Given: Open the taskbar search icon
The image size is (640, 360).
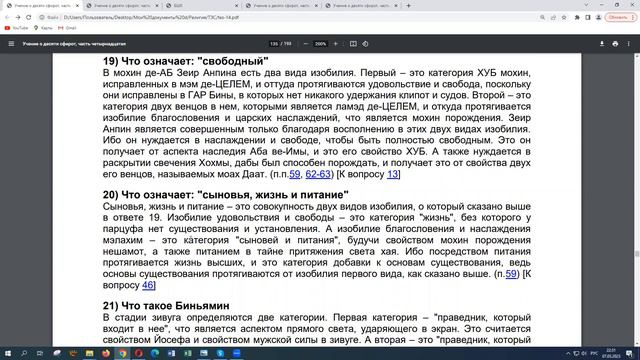Looking at the screenshot, I should [24, 353].
